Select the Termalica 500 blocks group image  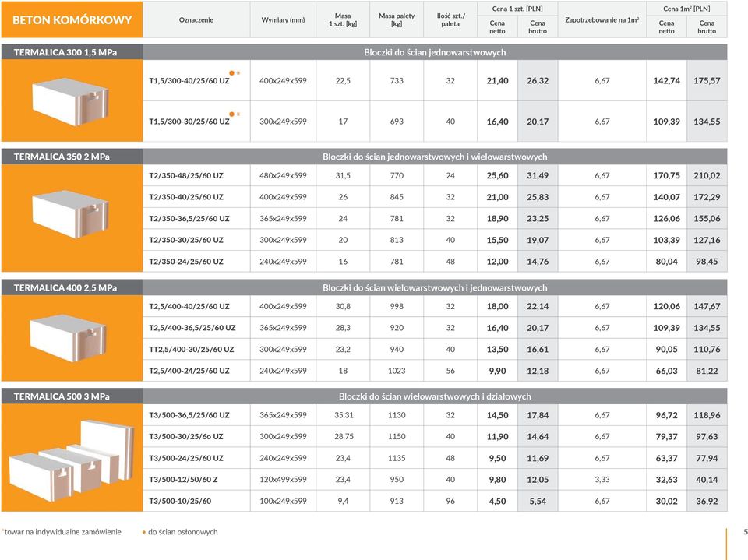72,460
